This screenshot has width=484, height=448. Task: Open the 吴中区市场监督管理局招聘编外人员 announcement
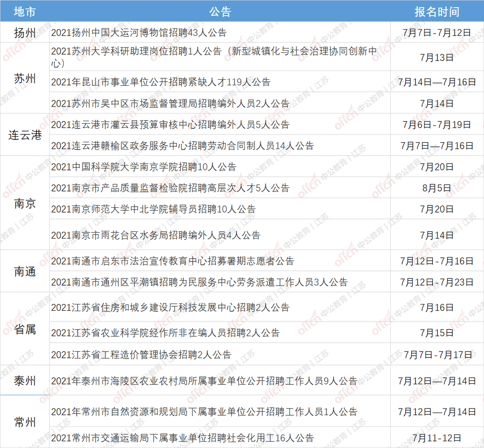click(x=170, y=103)
